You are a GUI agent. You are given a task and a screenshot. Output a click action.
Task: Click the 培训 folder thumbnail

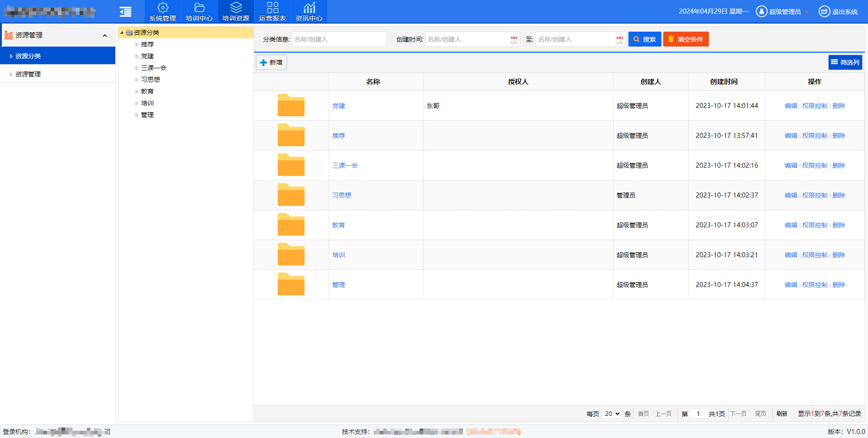click(x=291, y=254)
